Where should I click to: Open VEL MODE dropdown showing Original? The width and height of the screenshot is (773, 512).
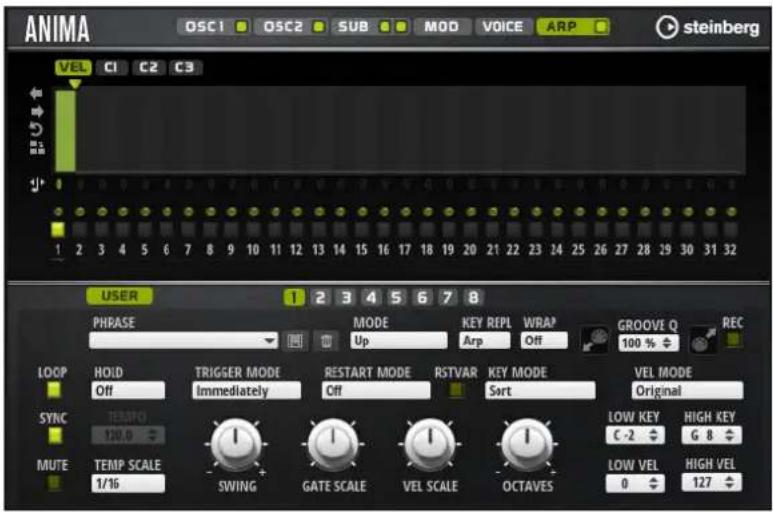coord(687,391)
